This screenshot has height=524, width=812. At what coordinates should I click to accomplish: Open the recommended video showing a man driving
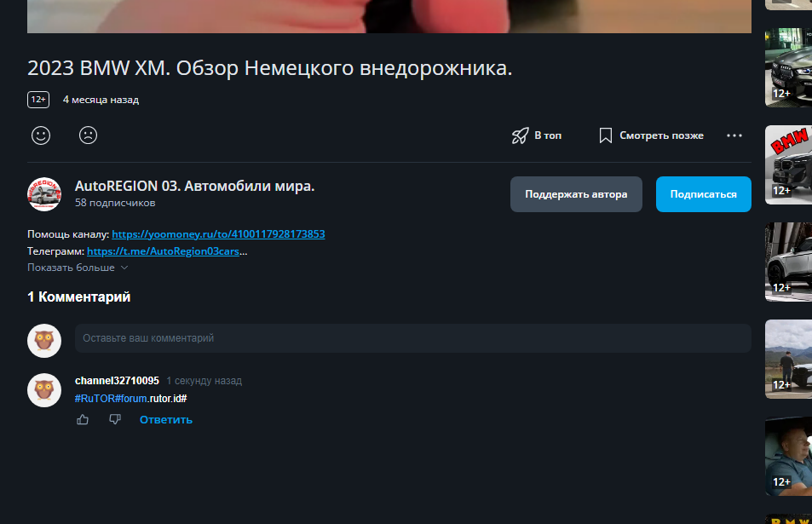(789, 456)
